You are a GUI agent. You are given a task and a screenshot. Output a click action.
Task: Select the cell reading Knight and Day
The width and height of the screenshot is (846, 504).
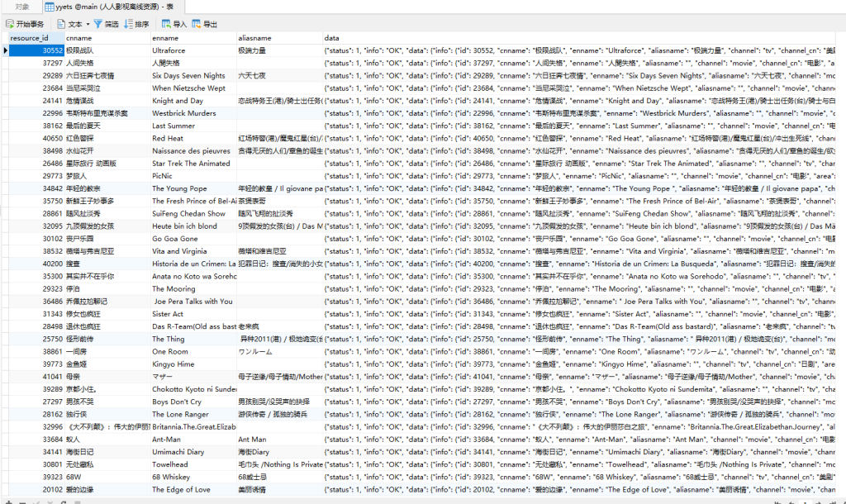click(x=193, y=100)
